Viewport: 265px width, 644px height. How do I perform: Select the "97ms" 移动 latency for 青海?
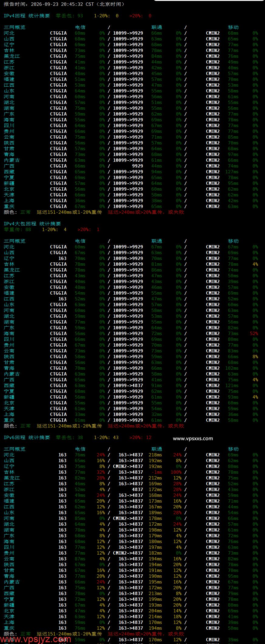tap(233, 154)
